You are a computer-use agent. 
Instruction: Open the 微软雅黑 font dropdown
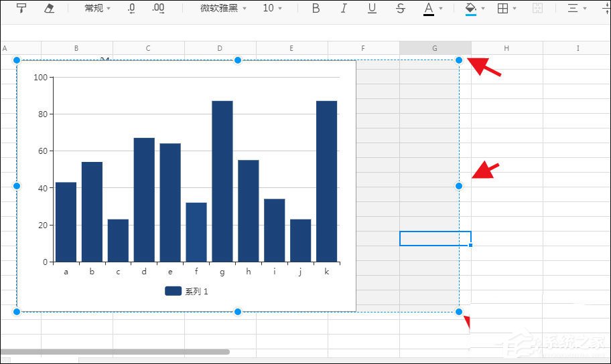point(223,8)
